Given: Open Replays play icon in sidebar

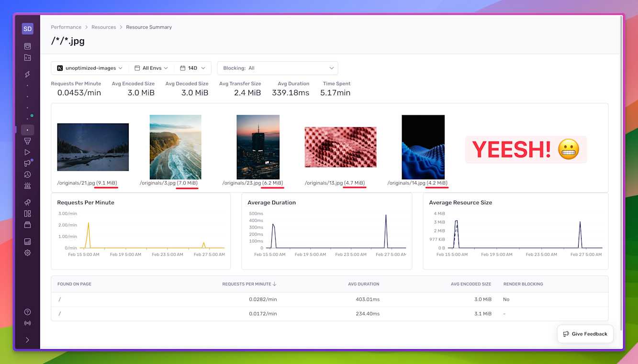Looking at the screenshot, I should click(x=27, y=152).
